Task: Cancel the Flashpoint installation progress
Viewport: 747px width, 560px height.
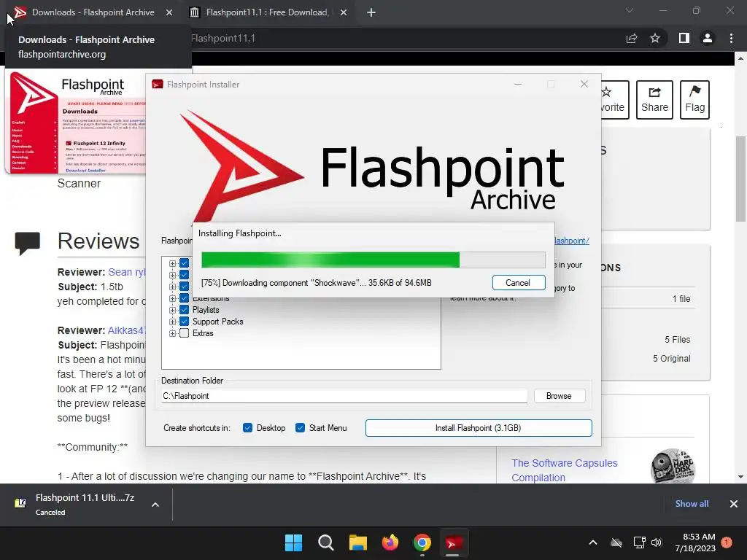Action: (x=519, y=283)
